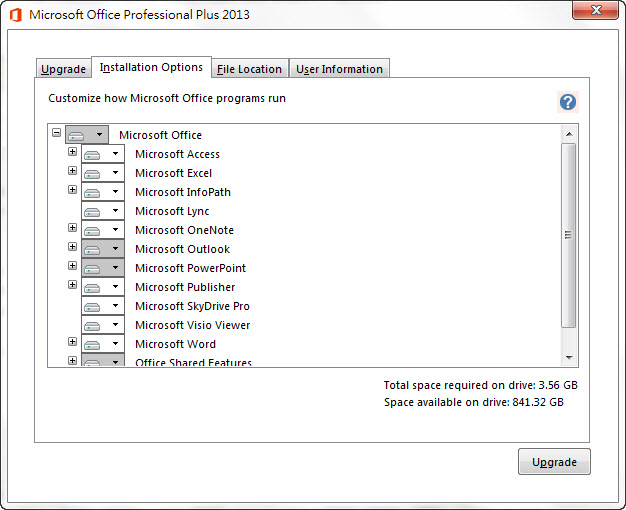Open install option dropdown for Microsoft Excel

[103, 173]
